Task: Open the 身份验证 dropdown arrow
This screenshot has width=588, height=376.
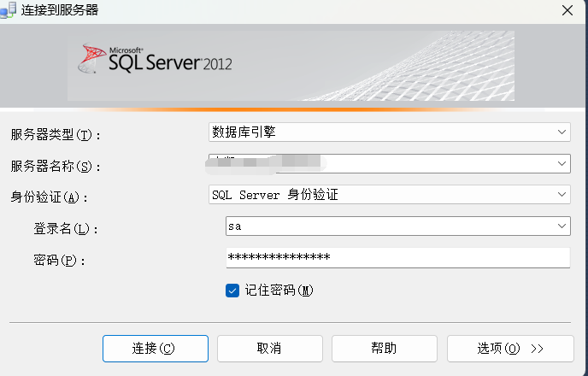Action: (x=562, y=194)
